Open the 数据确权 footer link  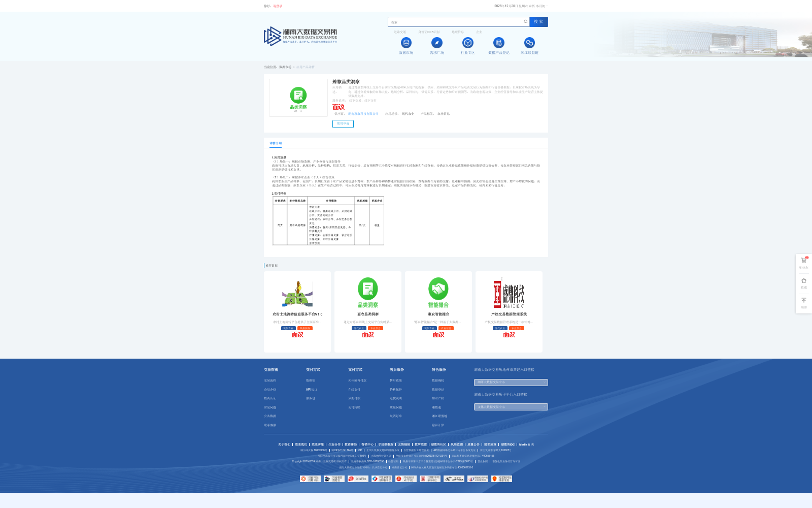click(438, 380)
